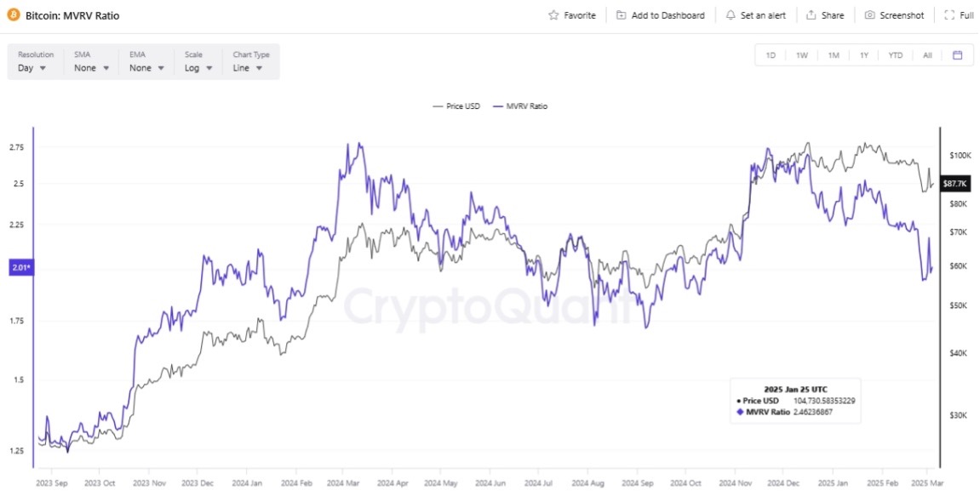The height and width of the screenshot is (496, 980).
Task: Open the Scale dropdown set to Log
Action: [x=198, y=68]
